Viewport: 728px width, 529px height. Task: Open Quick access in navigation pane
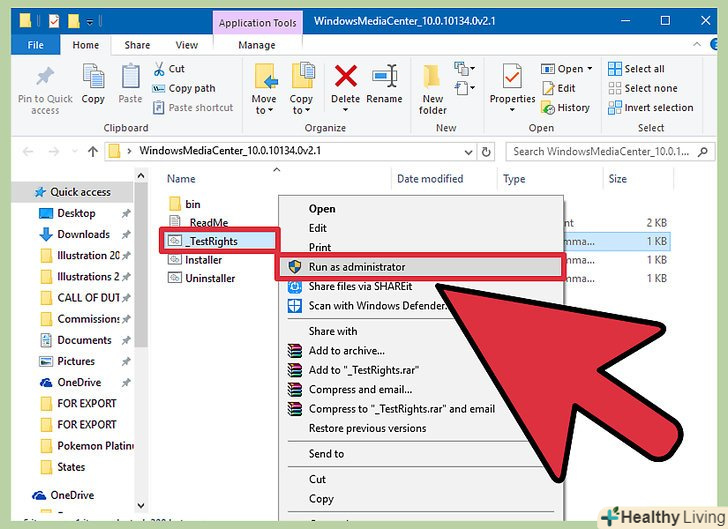click(x=74, y=192)
